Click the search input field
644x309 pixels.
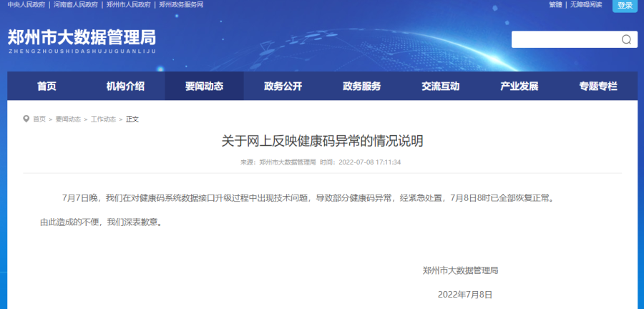pos(564,40)
